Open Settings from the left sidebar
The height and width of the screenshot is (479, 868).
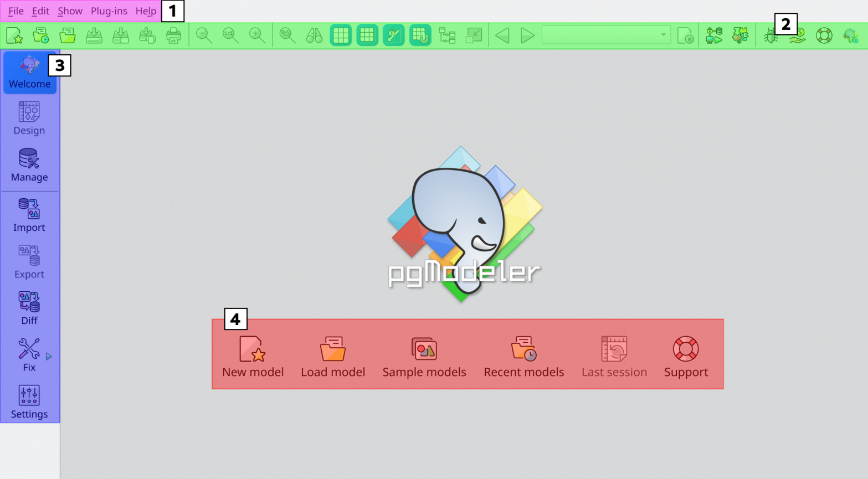(x=30, y=402)
